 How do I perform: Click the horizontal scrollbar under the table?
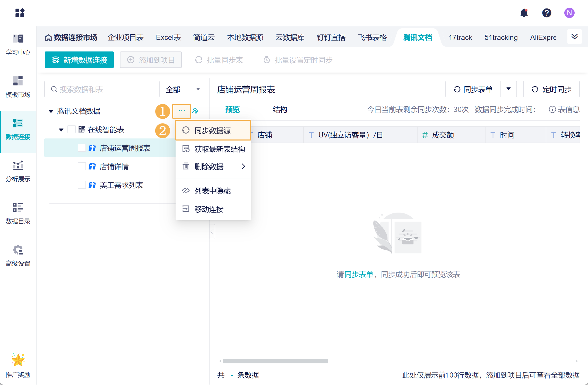275,361
